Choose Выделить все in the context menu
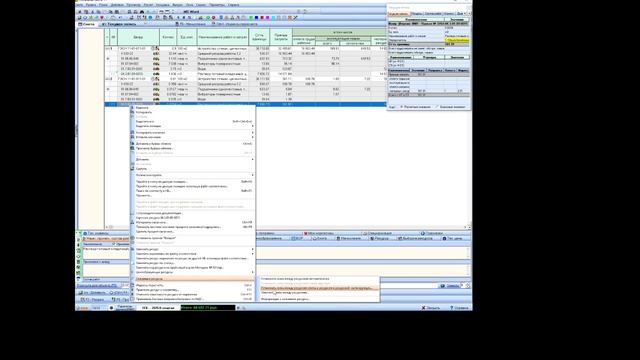Image resolution: width=640 pixels, height=360 pixels. coord(192,122)
